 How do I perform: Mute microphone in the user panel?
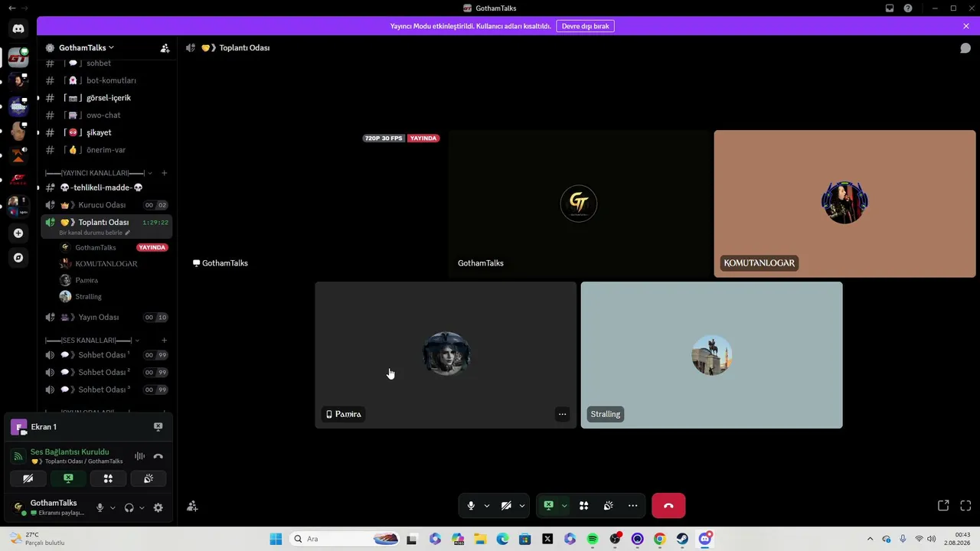pyautogui.click(x=100, y=507)
